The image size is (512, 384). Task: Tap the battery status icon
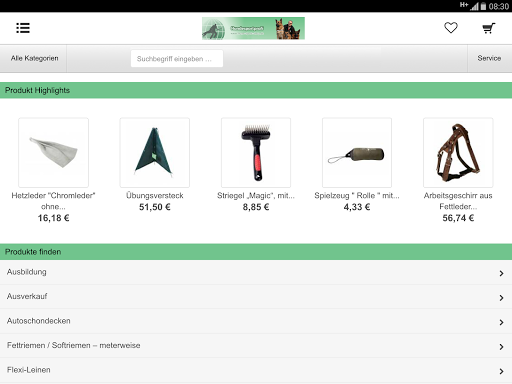(483, 6)
